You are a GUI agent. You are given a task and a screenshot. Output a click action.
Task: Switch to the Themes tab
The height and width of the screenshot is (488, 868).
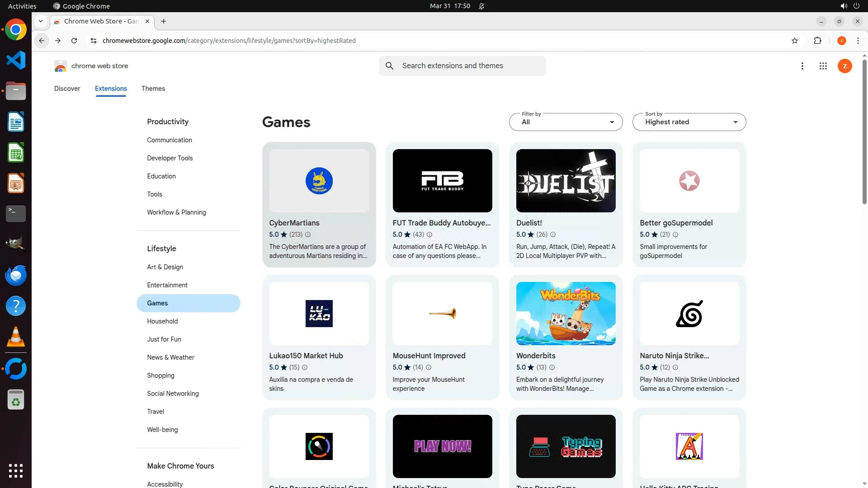point(153,89)
